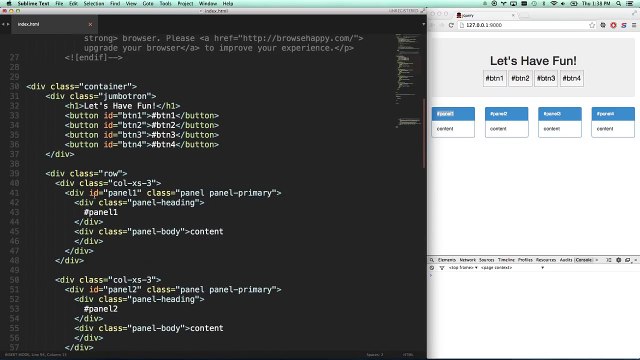Switch to the Audits tab in DevTools
Image resolution: width=640 pixels, height=360 pixels.
566,260
